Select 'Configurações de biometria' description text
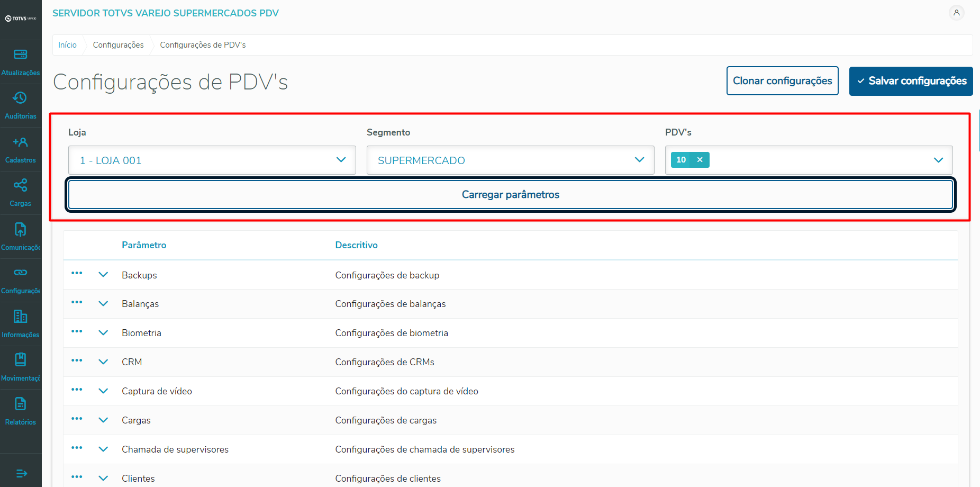Screen dimensions: 980x487 (391, 333)
